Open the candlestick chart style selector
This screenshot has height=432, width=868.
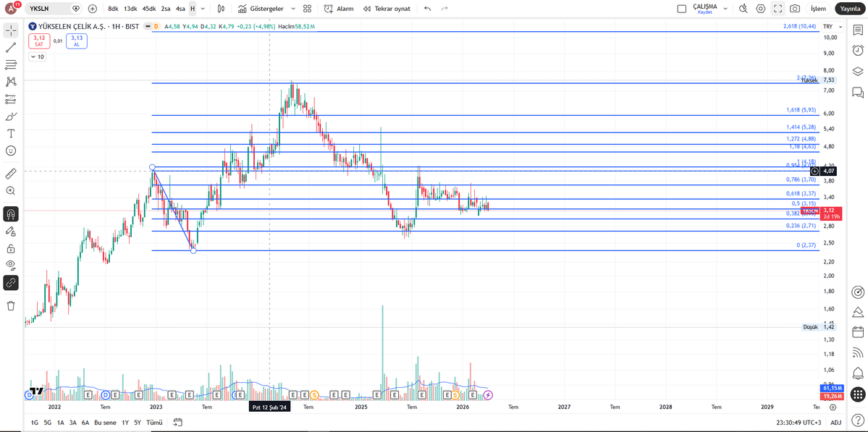tap(221, 9)
